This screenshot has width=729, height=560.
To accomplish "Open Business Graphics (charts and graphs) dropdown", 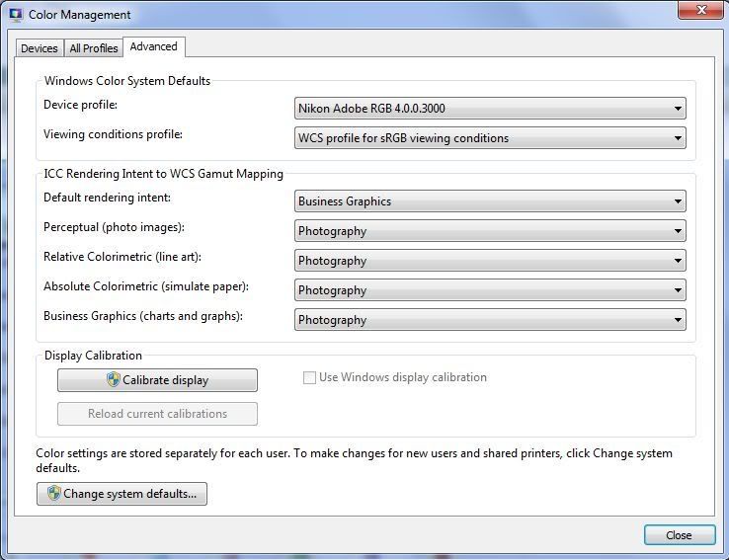I will click(490, 320).
